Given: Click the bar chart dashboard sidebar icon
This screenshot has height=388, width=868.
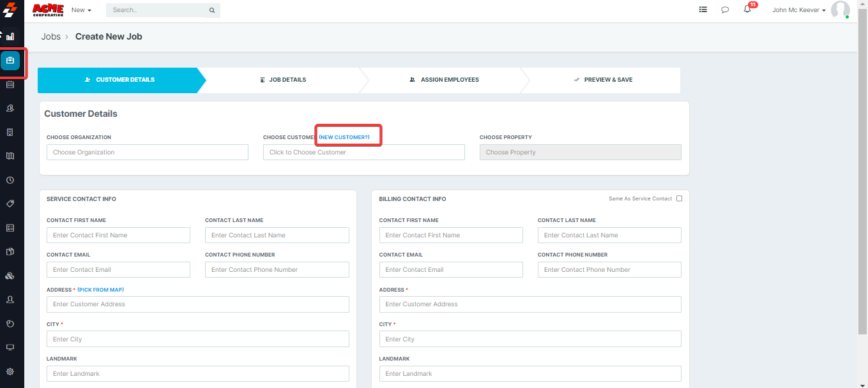Looking at the screenshot, I should tap(10, 36).
